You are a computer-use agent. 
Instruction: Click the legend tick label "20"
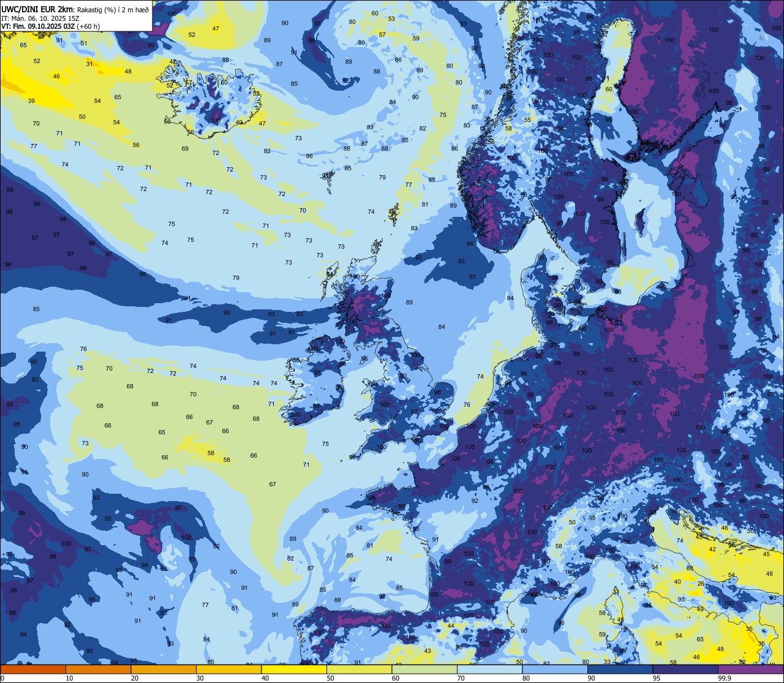click(x=135, y=678)
